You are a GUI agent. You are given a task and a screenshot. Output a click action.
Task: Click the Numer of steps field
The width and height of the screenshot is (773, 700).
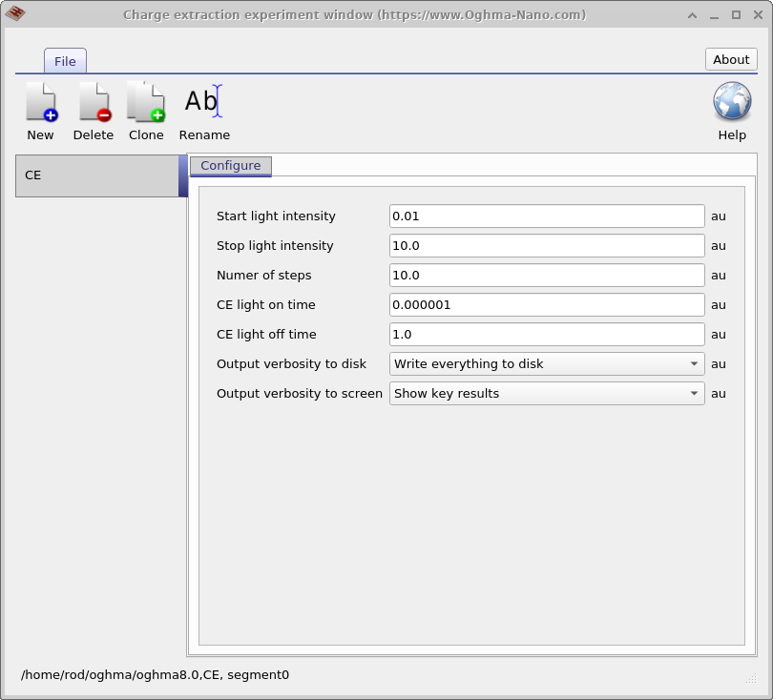[x=546, y=275]
